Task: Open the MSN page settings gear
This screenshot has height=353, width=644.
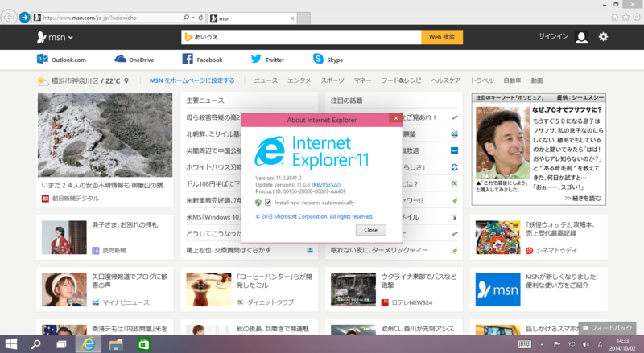Action: pyautogui.click(x=603, y=36)
